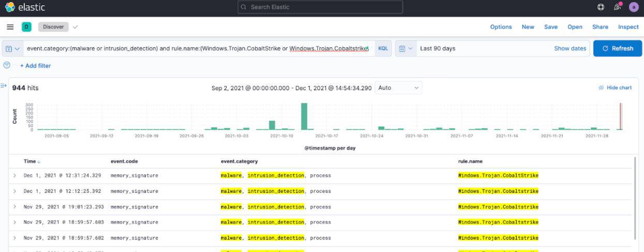Viewport: 644px width, 252px height.
Task: Click the user avatar icon
Action: [634, 7]
